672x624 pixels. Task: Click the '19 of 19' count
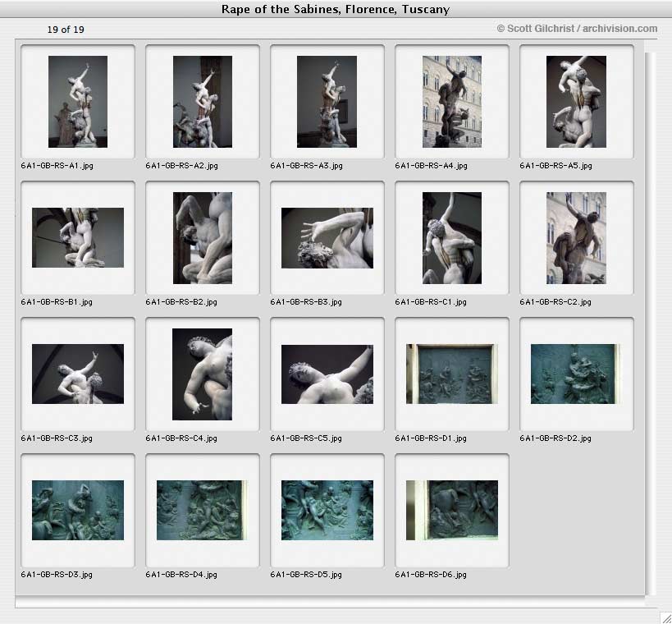tap(66, 30)
